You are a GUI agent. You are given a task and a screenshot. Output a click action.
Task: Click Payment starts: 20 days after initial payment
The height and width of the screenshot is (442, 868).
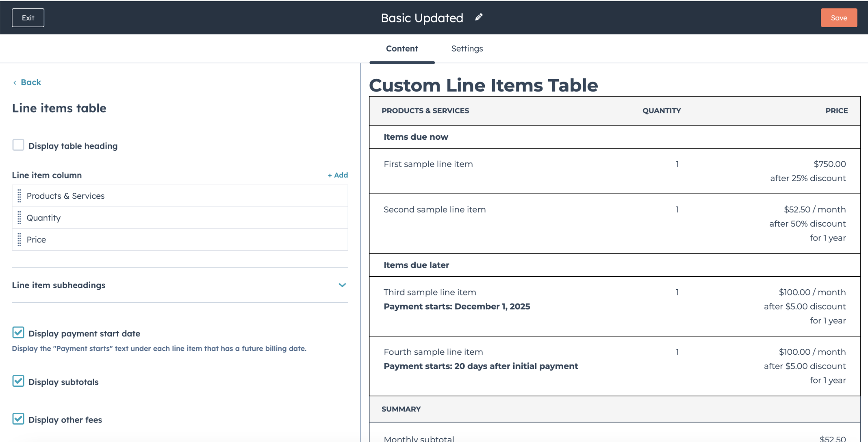tap(481, 366)
